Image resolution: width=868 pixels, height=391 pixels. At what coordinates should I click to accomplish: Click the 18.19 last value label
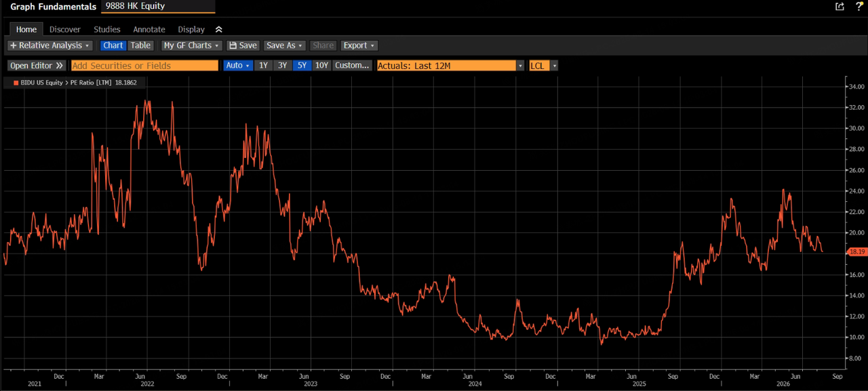click(856, 252)
